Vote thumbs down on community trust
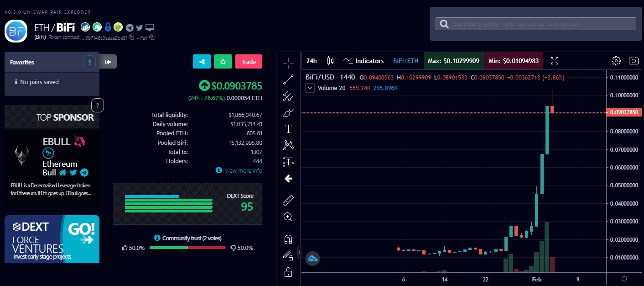Viewport: 644px width, 286px height. pyautogui.click(x=233, y=248)
